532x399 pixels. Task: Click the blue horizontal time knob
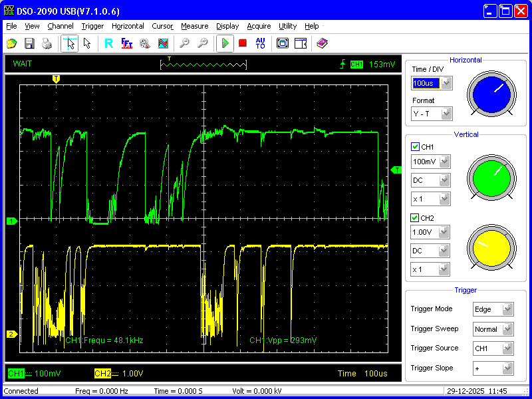tap(491, 94)
